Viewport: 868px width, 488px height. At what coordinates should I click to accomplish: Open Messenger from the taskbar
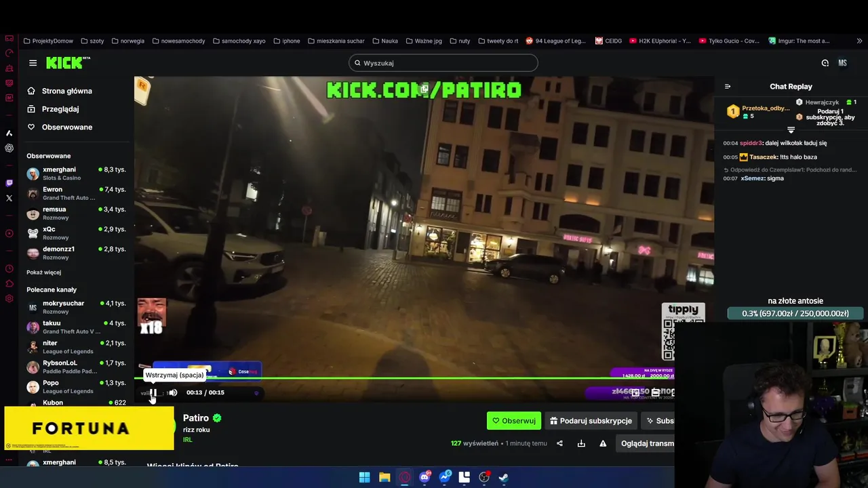445,477
